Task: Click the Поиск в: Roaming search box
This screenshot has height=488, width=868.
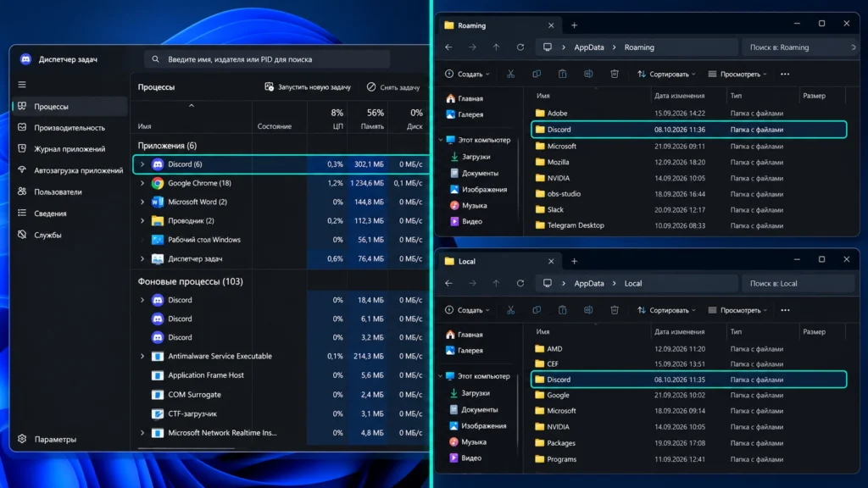Action: point(799,47)
